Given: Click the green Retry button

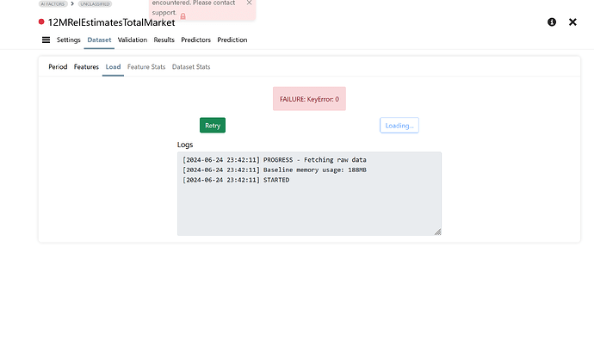Looking at the screenshot, I should pyautogui.click(x=213, y=126).
